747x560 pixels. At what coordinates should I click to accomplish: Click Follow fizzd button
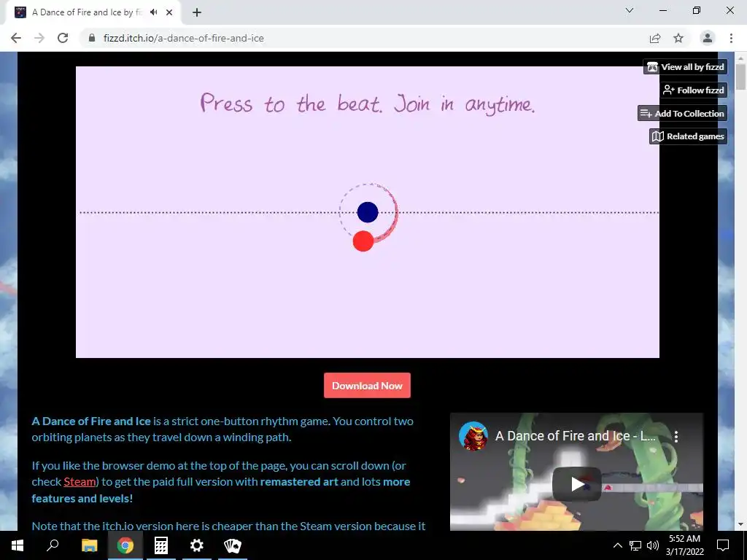tap(693, 90)
